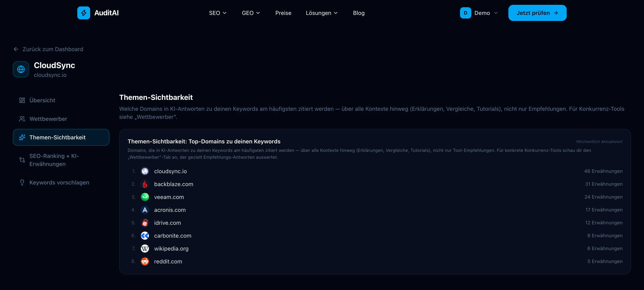Click the AuditAI brand name text
This screenshot has height=290, width=644.
(106, 13)
